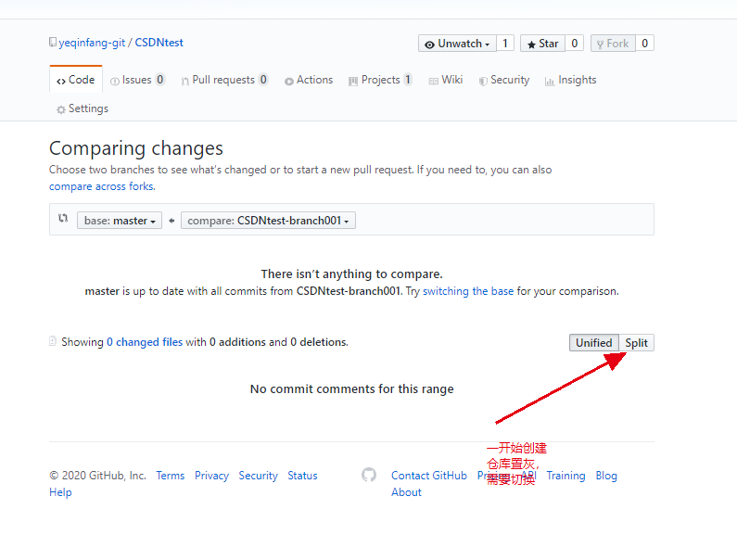Open the Pull requests tab
Viewport: 737px width, 560px height.
(x=224, y=80)
